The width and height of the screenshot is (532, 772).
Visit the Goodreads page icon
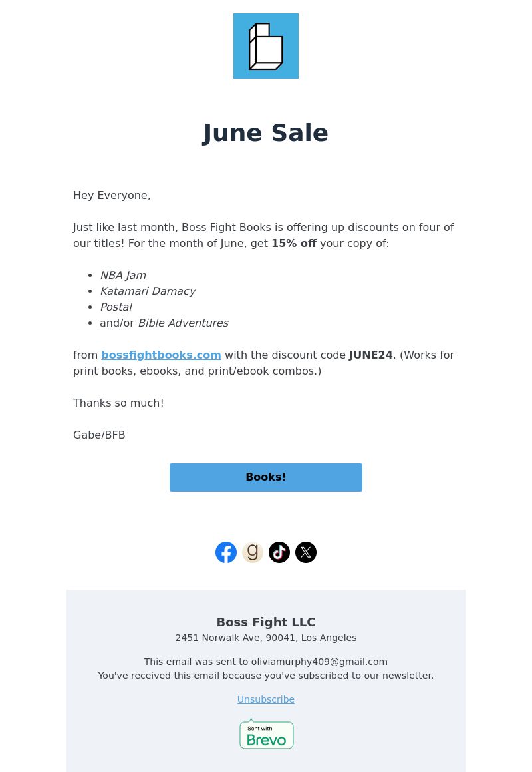[x=253, y=552]
